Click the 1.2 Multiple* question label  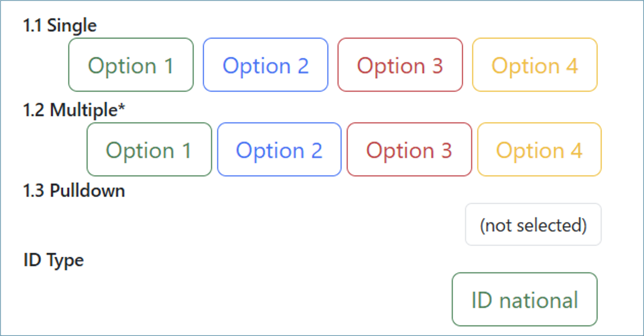[75, 110]
